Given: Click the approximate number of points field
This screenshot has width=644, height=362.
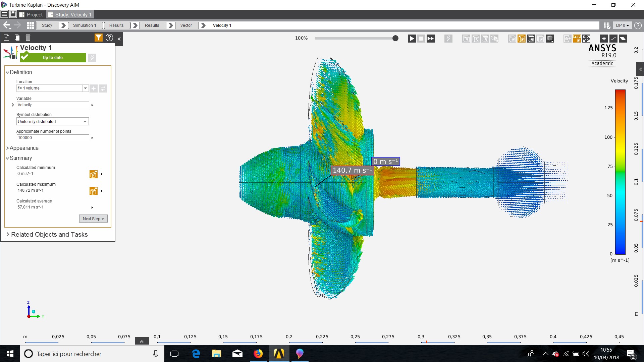Looking at the screenshot, I should (52, 138).
